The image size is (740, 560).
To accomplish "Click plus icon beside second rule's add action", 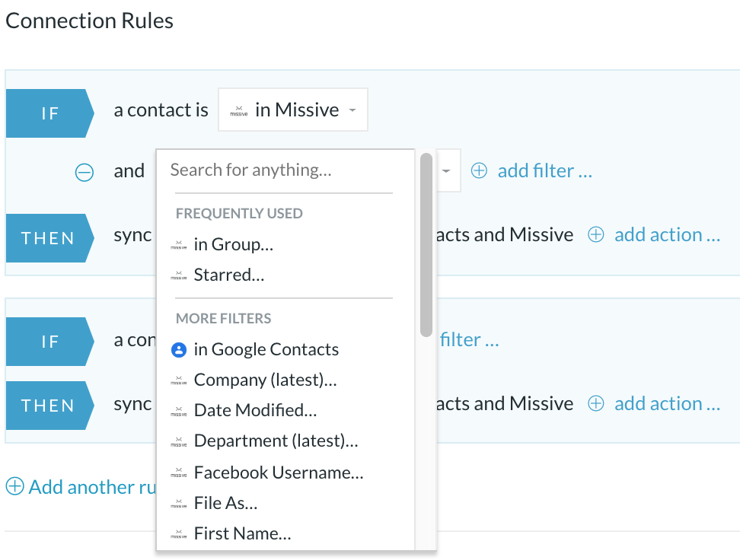I will pos(595,403).
